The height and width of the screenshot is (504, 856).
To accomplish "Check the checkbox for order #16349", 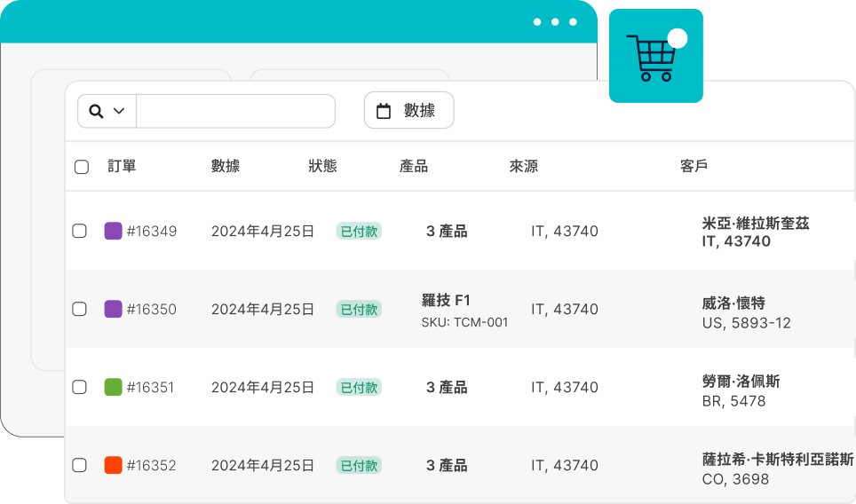I will [79, 231].
